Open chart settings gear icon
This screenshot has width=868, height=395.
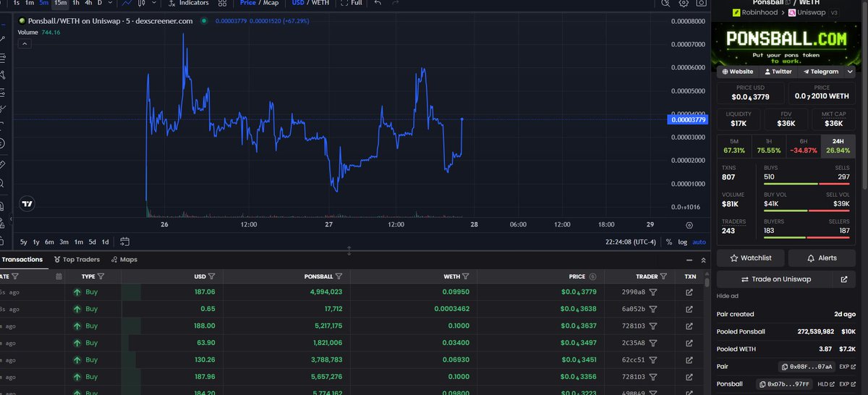pos(684,3)
